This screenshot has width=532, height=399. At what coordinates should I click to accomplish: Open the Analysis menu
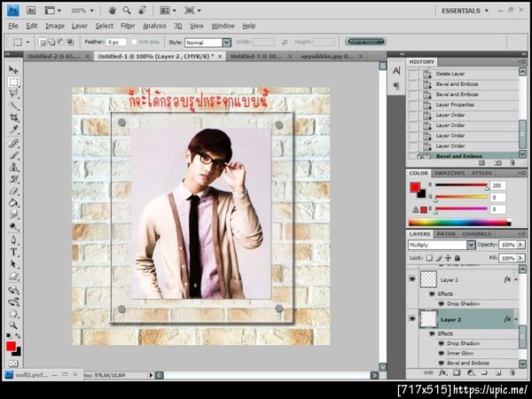pos(154,26)
